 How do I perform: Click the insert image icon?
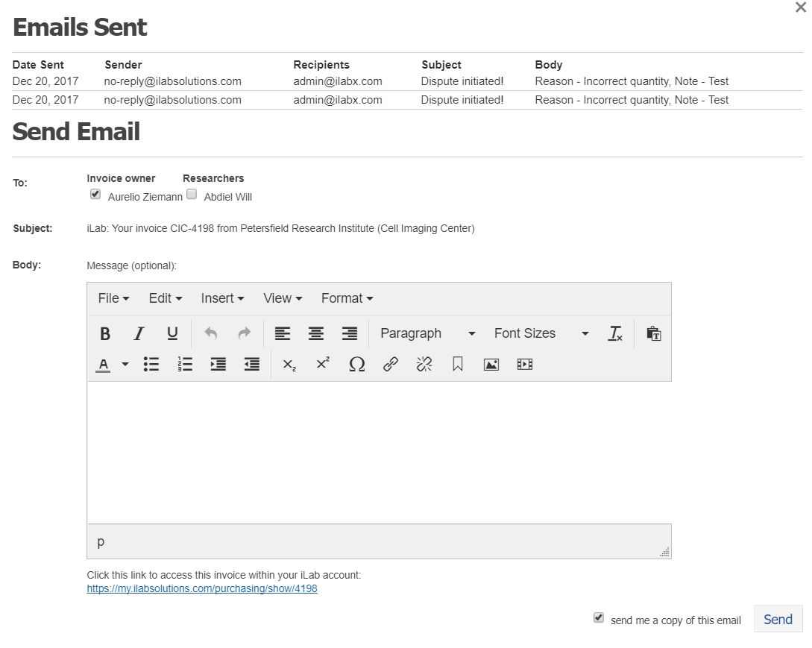point(491,364)
